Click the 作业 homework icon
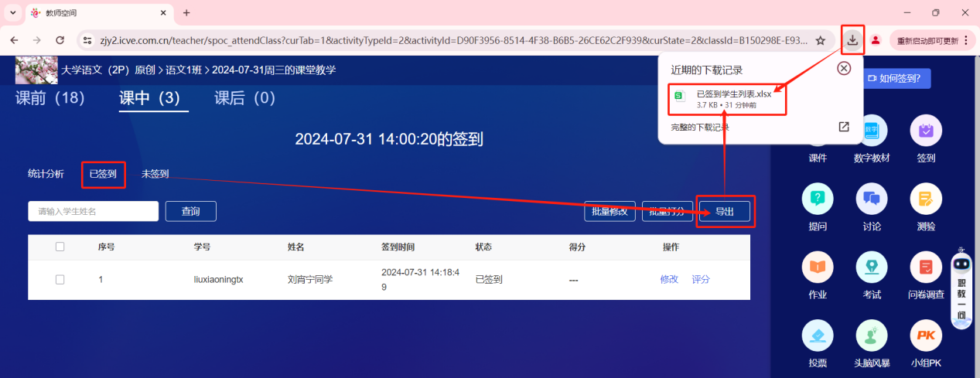Image resolution: width=980 pixels, height=378 pixels. [x=817, y=267]
